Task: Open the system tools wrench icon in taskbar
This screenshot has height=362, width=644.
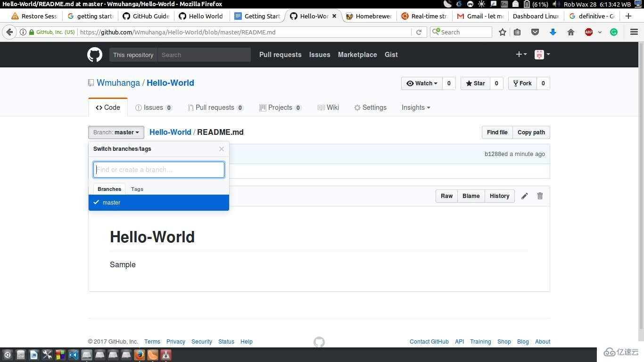Action: pyautogui.click(x=47, y=354)
